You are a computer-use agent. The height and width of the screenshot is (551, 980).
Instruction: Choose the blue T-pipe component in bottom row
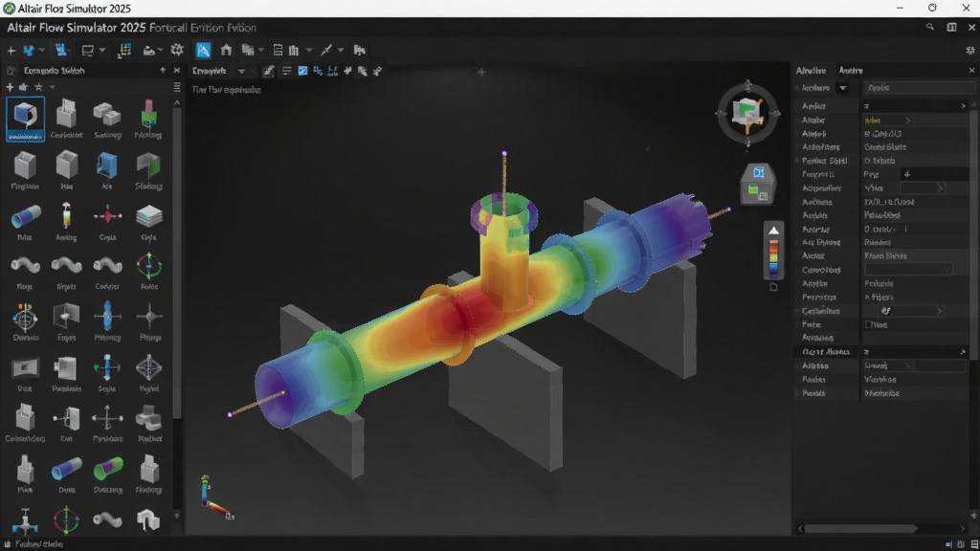coord(25,520)
